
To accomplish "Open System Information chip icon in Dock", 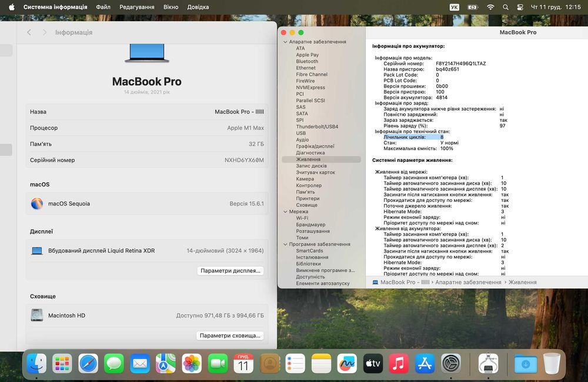I will (x=488, y=363).
